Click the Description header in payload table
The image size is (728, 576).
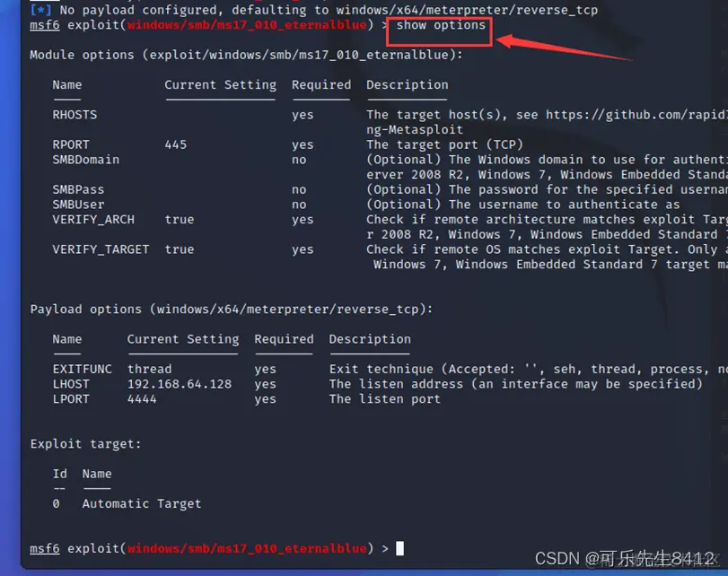coord(370,339)
